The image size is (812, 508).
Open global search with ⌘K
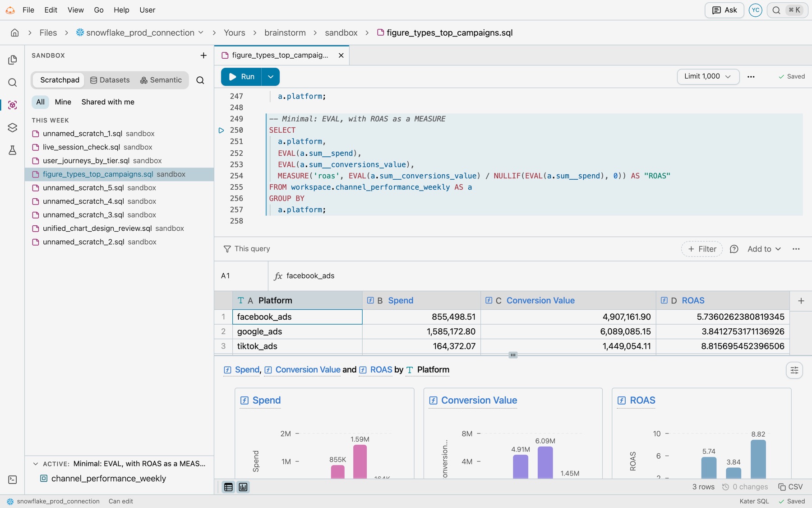pos(788,10)
